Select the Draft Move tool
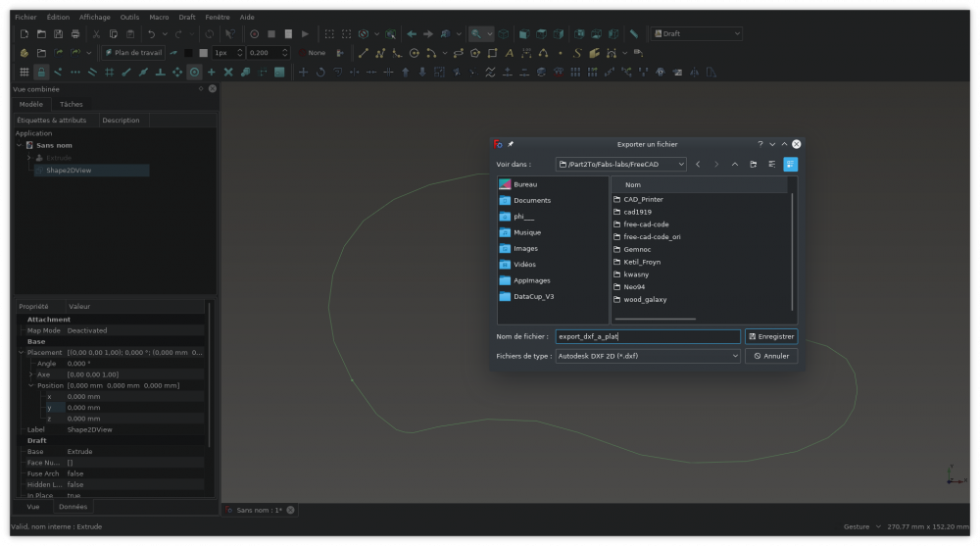Screen dimensions: 980x546 point(303,73)
